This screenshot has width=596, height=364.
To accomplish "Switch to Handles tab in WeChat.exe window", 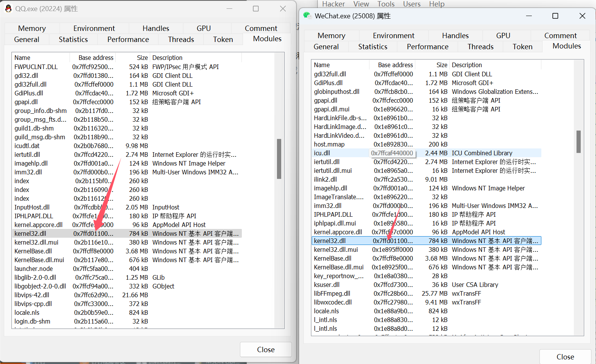I will [x=455, y=35].
